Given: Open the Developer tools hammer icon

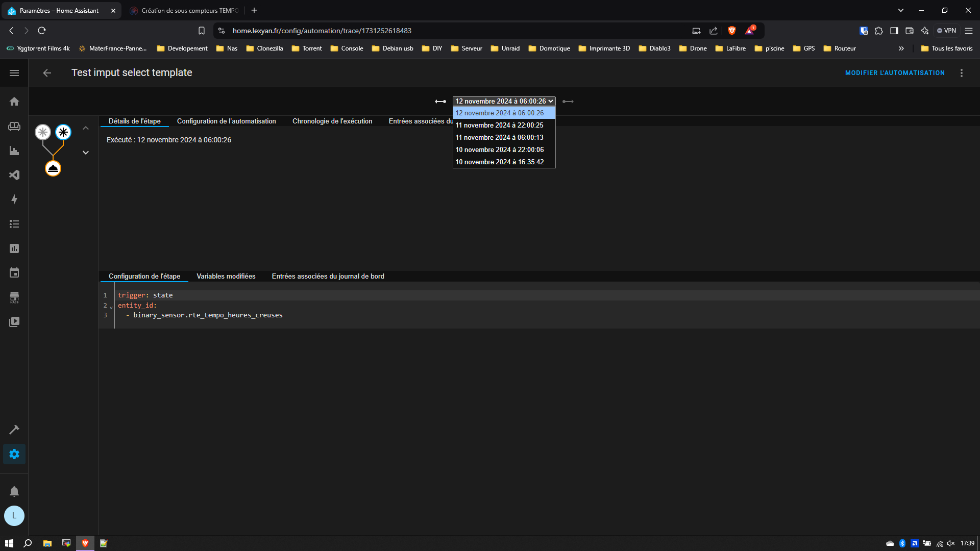Looking at the screenshot, I should [14, 430].
